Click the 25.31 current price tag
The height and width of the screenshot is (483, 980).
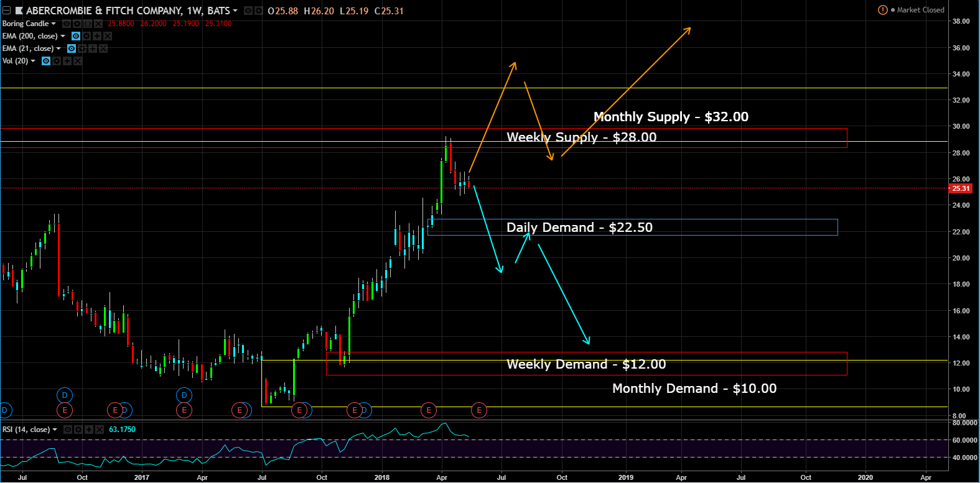coord(961,188)
